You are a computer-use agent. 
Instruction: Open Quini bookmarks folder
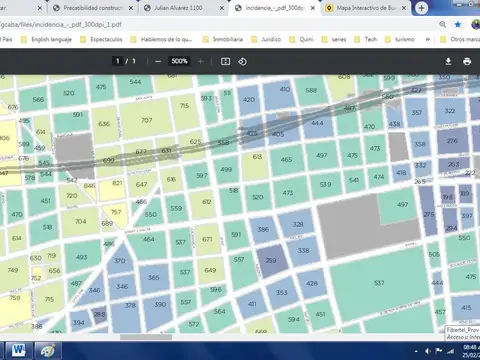[x=301, y=39]
